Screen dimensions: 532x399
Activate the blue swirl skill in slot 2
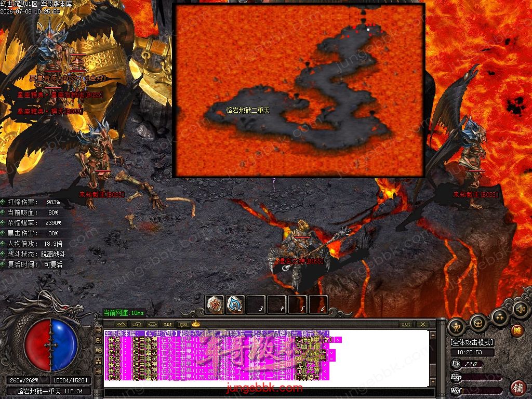click(235, 304)
